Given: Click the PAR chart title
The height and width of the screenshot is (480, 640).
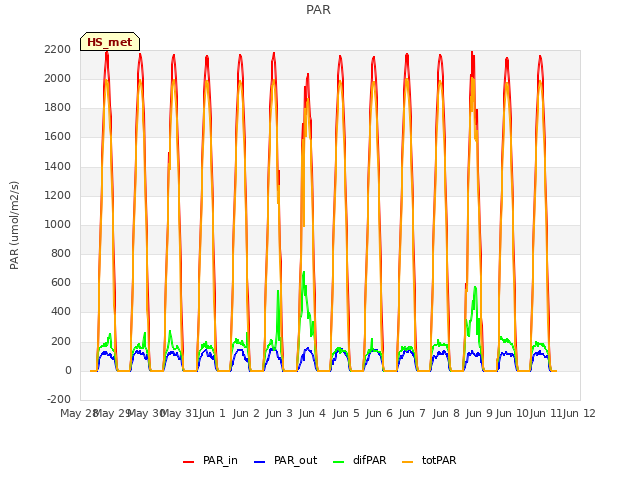Looking at the screenshot, I should coord(318,9).
